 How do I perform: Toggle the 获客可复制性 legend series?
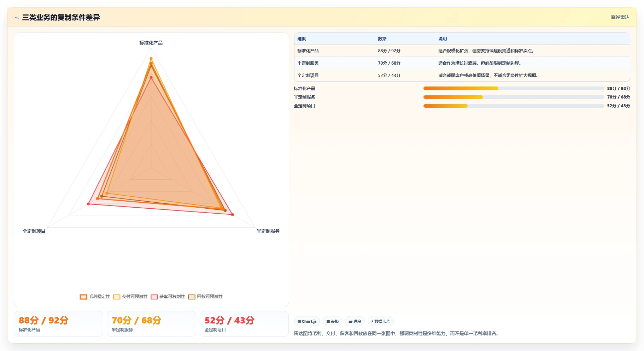168,297
